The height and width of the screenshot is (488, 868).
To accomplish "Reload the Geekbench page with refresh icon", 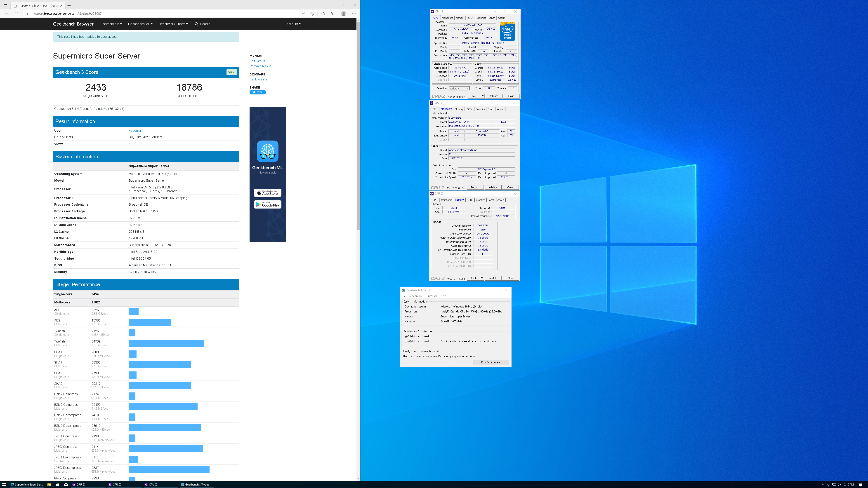I will [16, 14].
